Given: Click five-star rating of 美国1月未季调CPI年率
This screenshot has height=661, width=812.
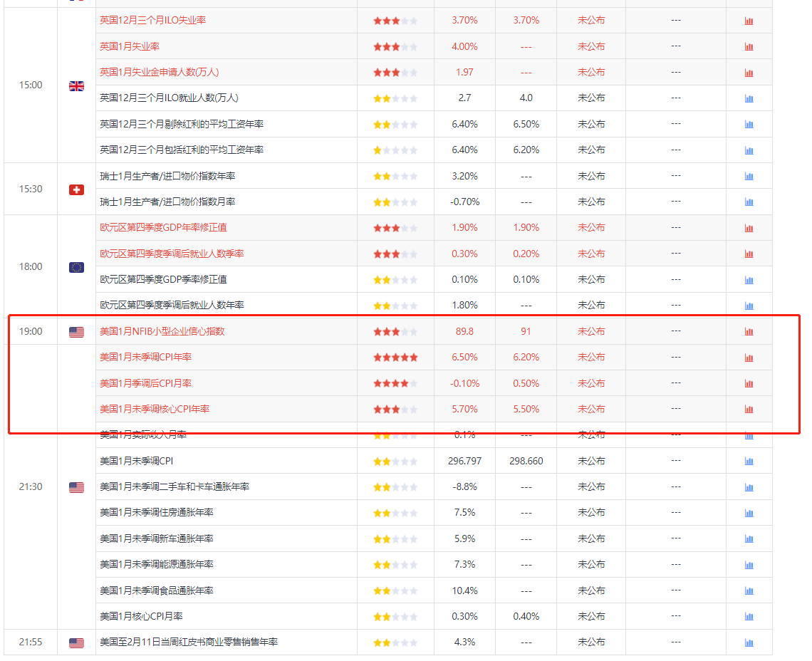Looking at the screenshot, I should (395, 358).
